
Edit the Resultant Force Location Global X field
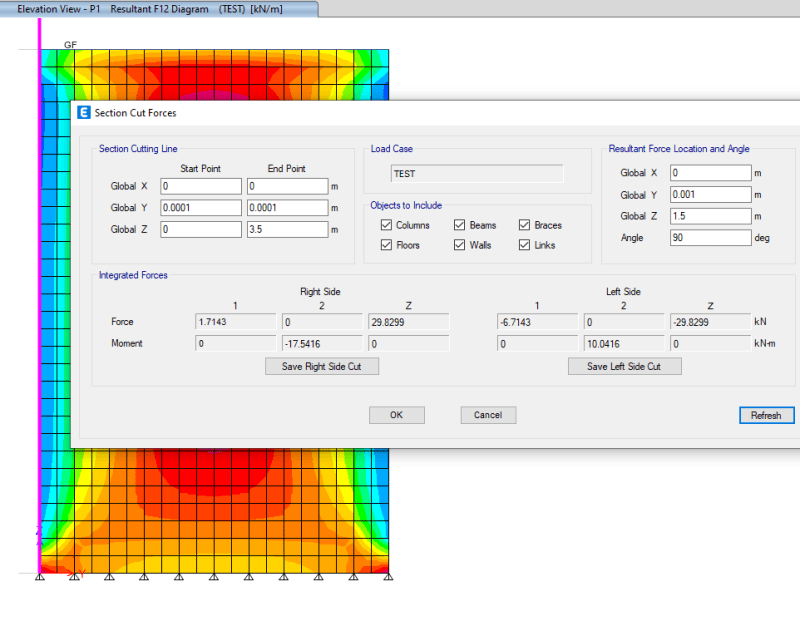coord(710,173)
